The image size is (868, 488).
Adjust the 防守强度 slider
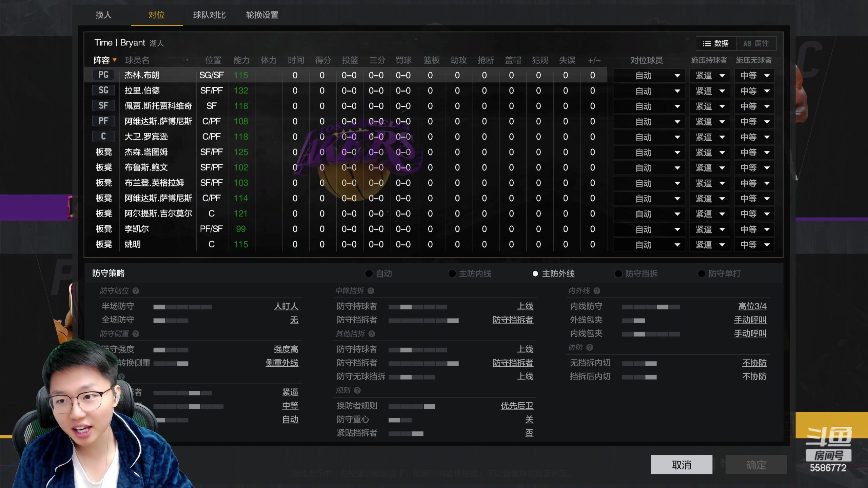tap(171, 349)
